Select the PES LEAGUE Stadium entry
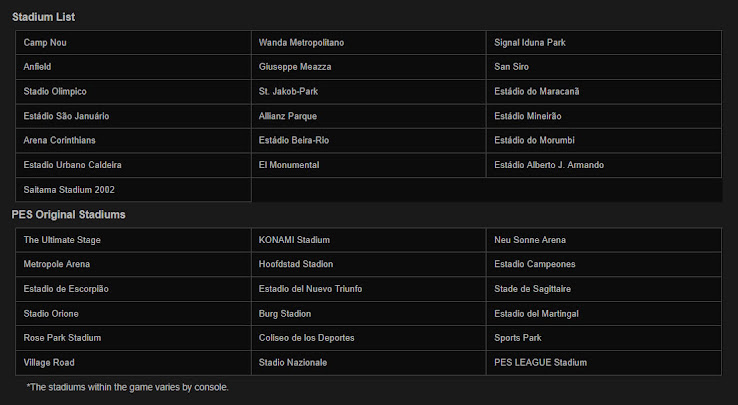738x405 pixels. click(604, 363)
